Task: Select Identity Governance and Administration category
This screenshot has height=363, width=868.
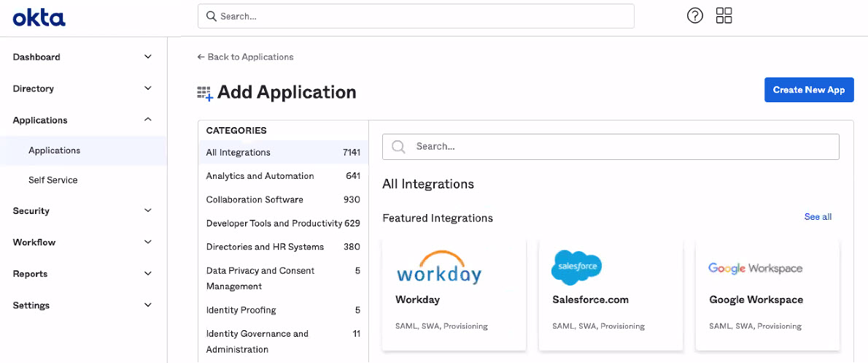Action: pos(283,341)
